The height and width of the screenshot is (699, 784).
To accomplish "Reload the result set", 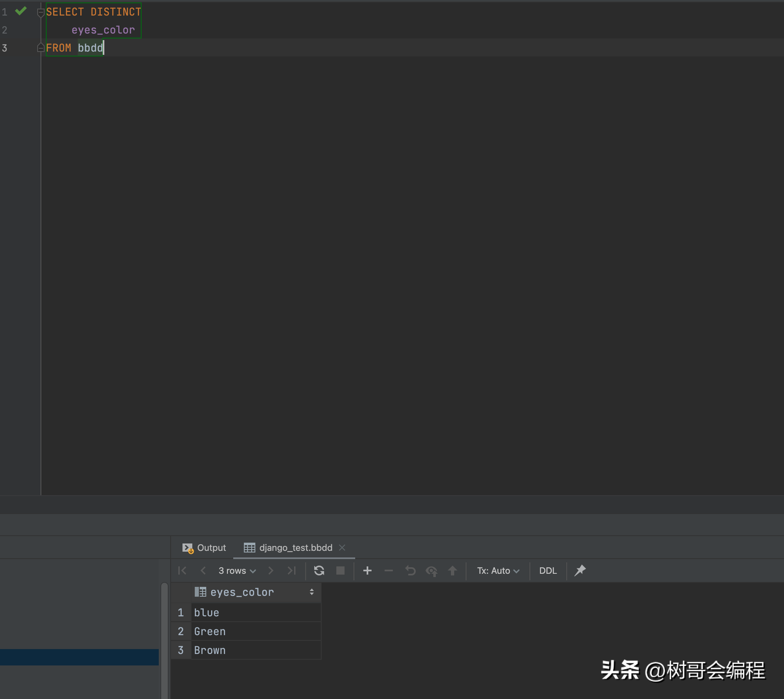I will point(319,570).
